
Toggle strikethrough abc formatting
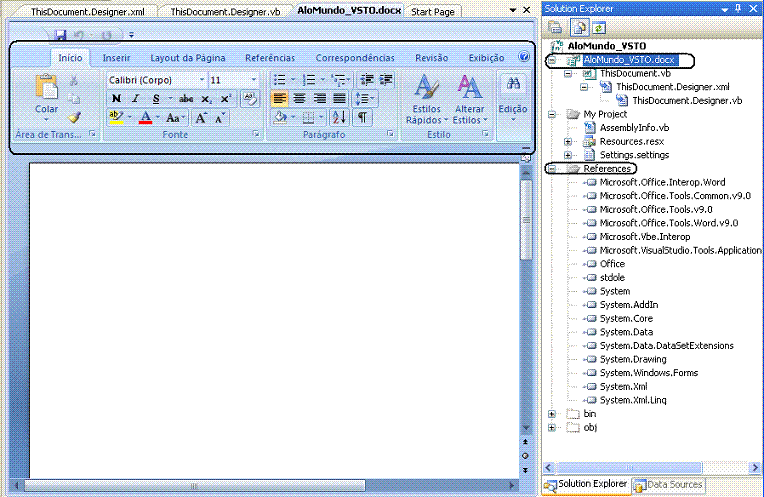click(x=186, y=98)
